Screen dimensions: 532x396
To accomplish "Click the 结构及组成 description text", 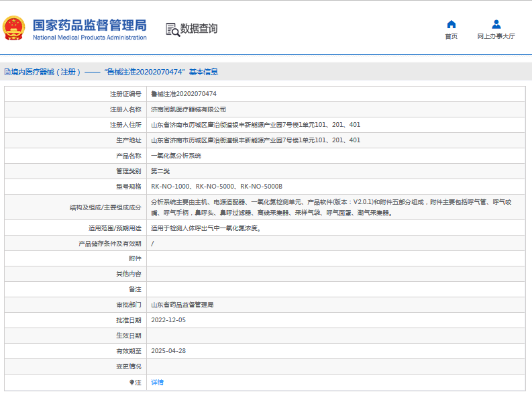I will [x=331, y=207].
